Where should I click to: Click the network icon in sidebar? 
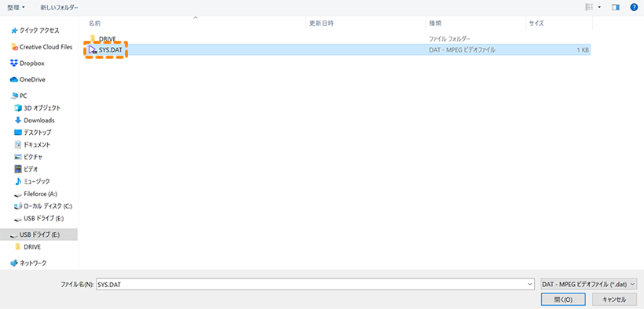[x=14, y=263]
